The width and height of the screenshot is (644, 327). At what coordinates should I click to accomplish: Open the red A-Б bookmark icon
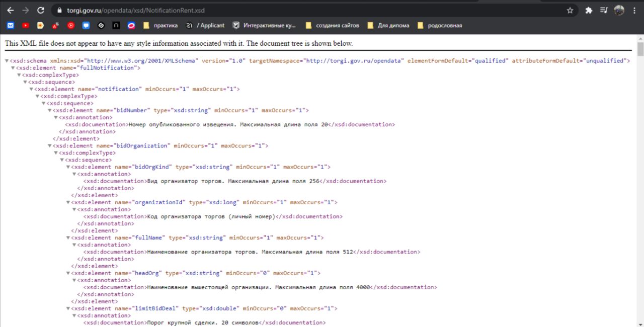point(56,25)
